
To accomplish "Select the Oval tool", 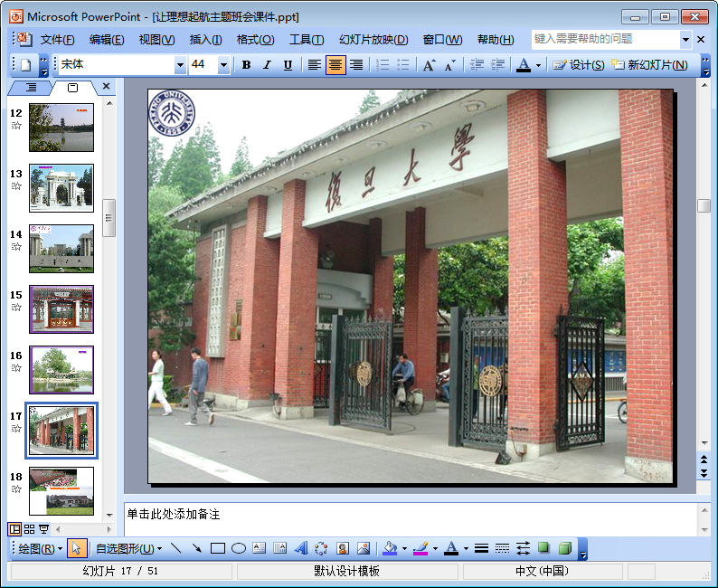I will pos(239,548).
